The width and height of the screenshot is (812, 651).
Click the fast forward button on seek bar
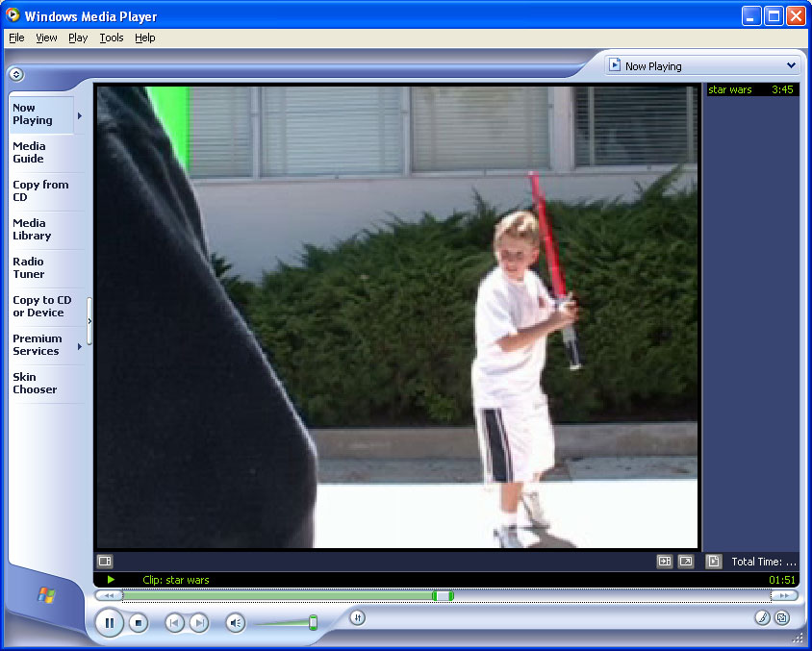tap(784, 595)
